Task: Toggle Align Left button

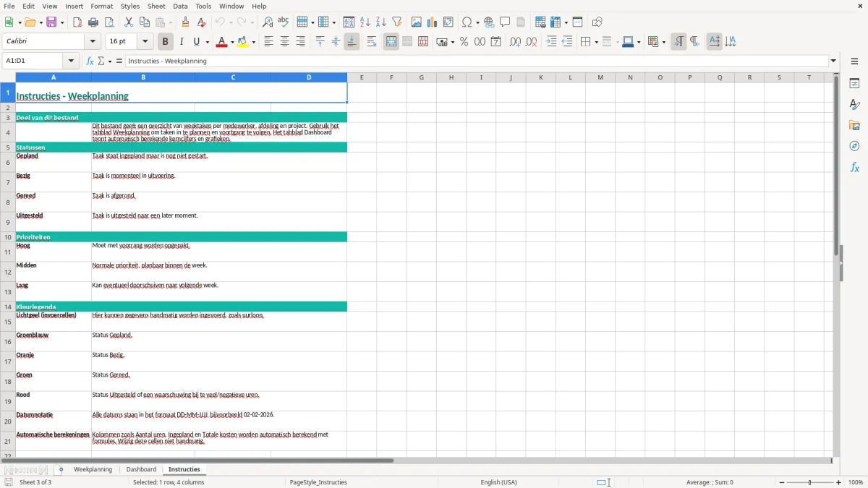Action: [268, 42]
